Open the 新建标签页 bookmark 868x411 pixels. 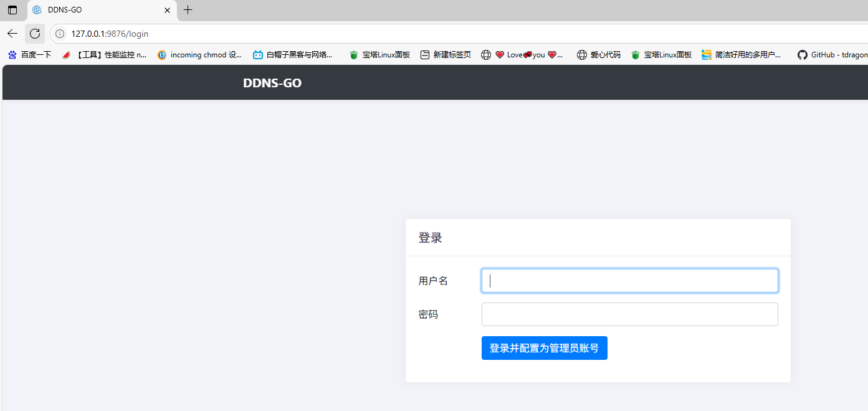[x=446, y=55]
